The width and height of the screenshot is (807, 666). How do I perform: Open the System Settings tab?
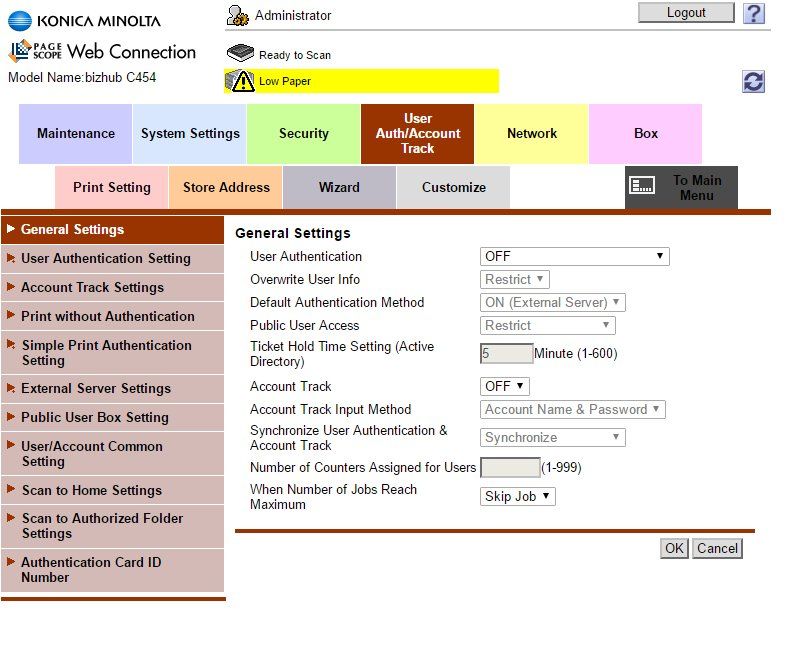click(190, 133)
